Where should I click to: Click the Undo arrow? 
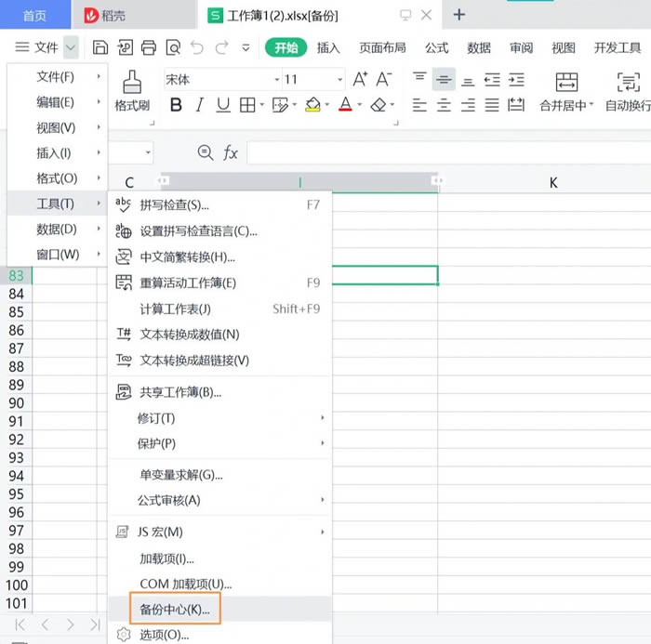(197, 47)
